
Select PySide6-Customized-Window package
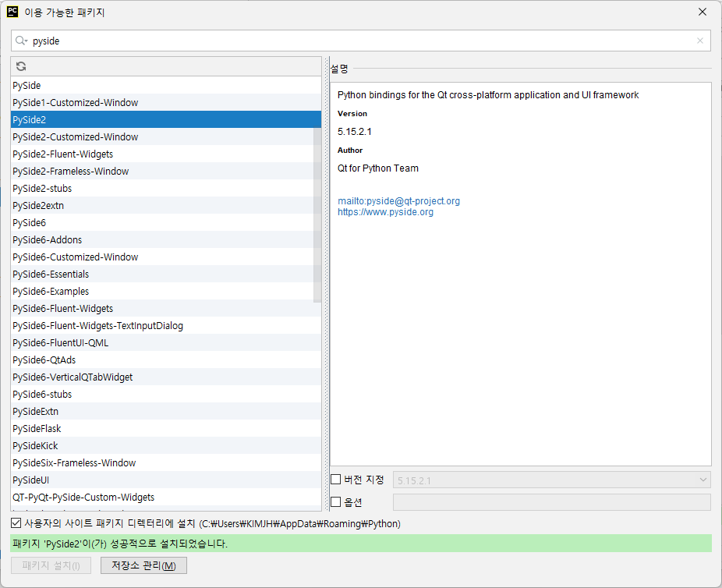[x=166, y=257]
